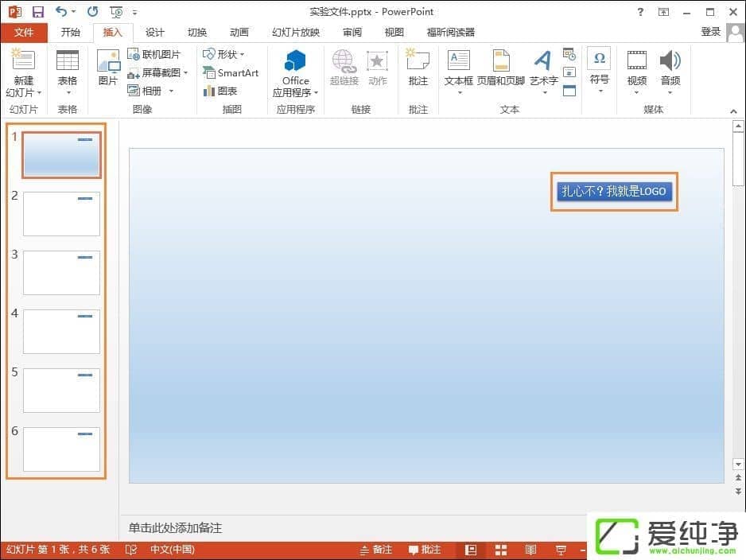Viewport: 746px width, 560px height.
Task: Open the 表格 table dropdown menu
Action: tap(68, 72)
